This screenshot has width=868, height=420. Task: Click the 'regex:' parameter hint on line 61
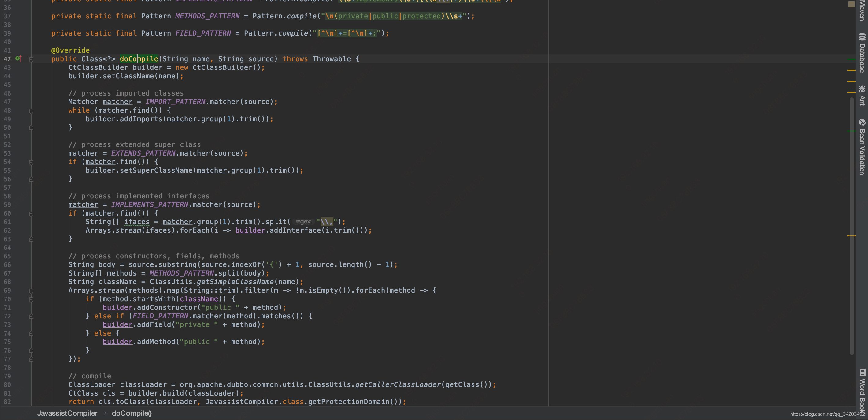coord(303,222)
